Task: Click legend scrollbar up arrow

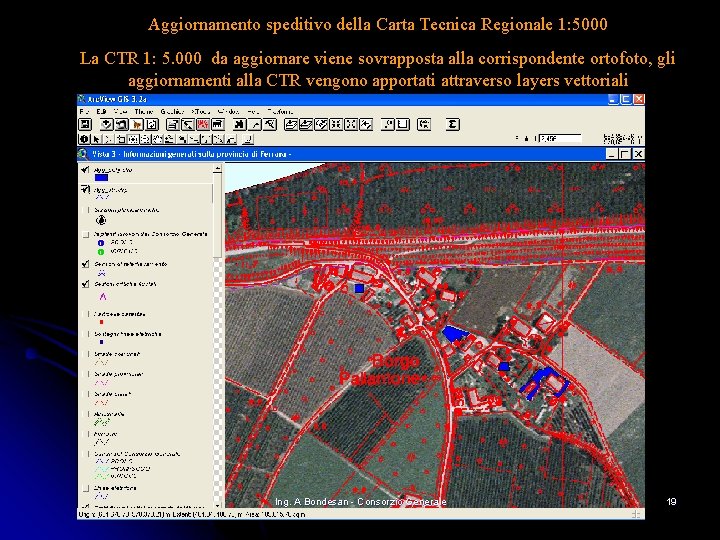Action: click(218, 169)
